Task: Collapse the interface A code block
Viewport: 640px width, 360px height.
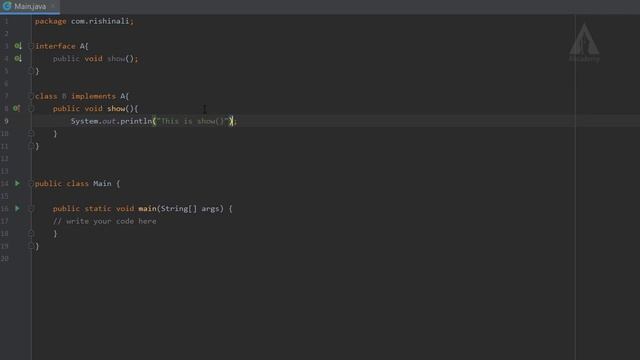Action: (31, 46)
